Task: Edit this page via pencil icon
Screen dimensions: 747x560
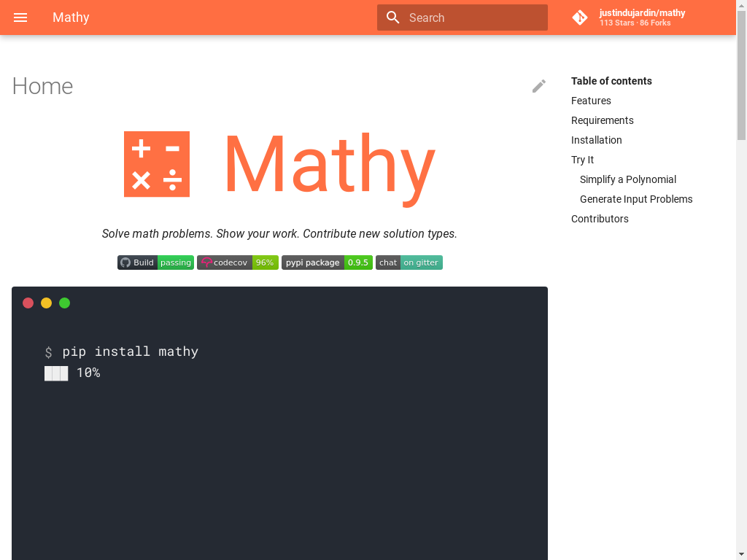Action: tap(539, 86)
